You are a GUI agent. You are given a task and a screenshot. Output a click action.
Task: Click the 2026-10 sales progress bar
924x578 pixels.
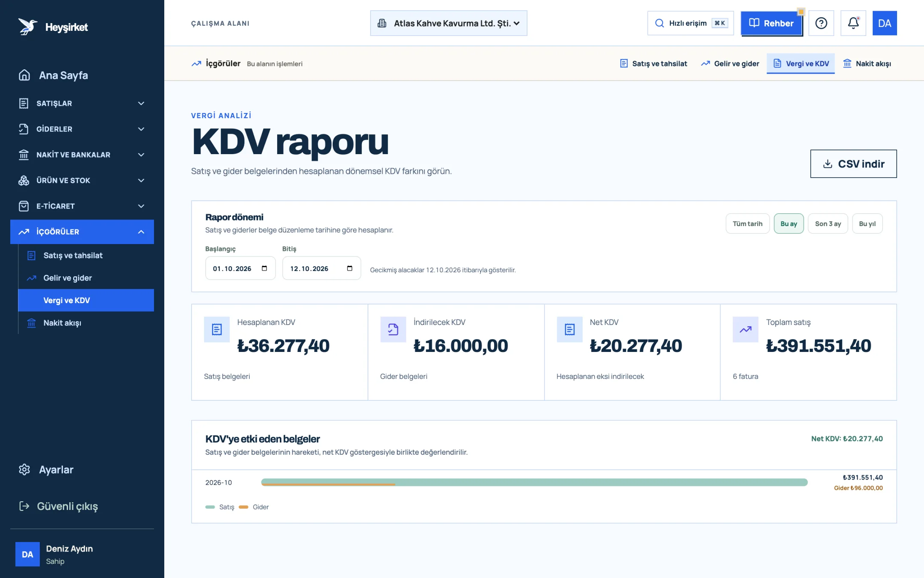click(534, 483)
